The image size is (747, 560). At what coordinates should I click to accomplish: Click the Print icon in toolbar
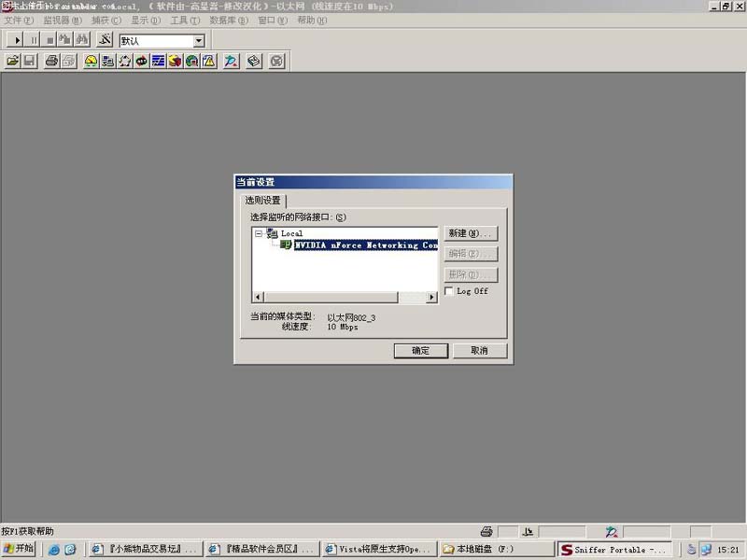point(52,62)
